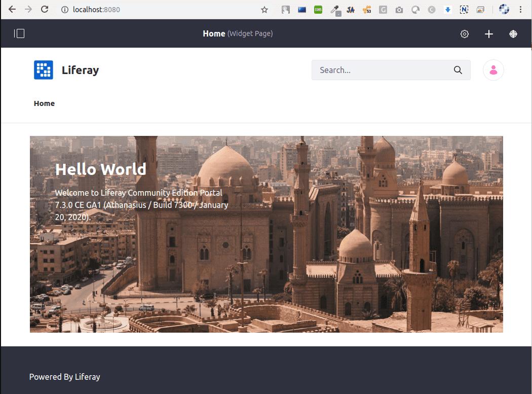Click the Hello World heading
The height and width of the screenshot is (394, 532).
100,169
